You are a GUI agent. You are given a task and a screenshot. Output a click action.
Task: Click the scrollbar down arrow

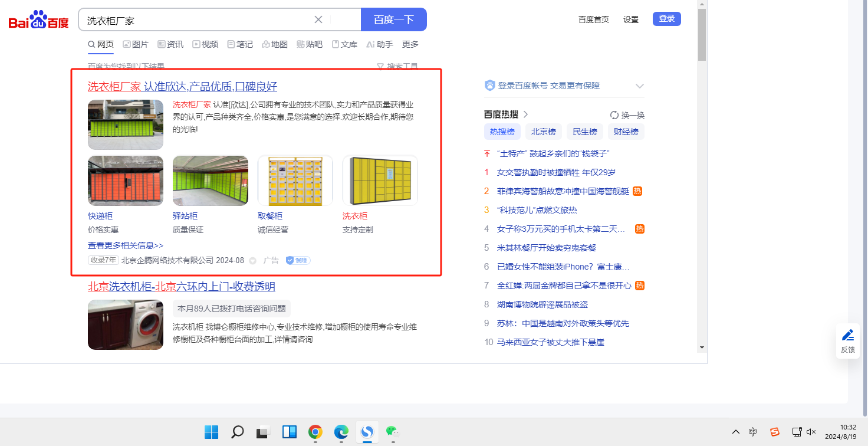coord(702,347)
